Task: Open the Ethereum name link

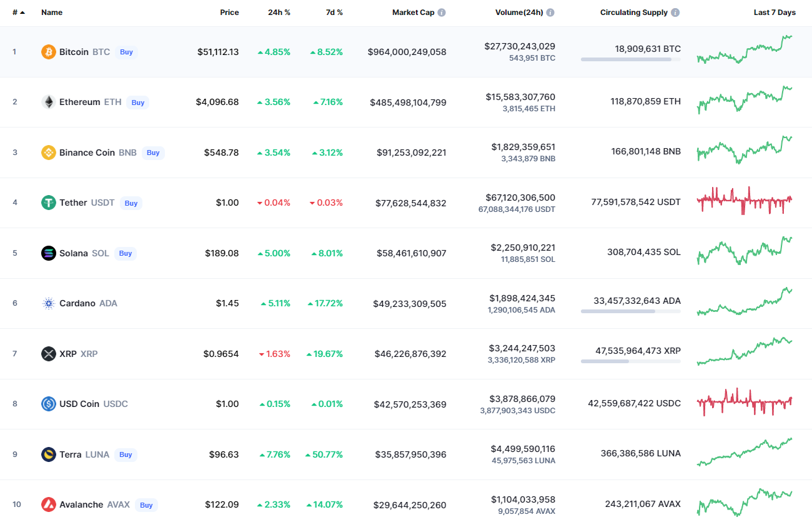Action: [79, 102]
